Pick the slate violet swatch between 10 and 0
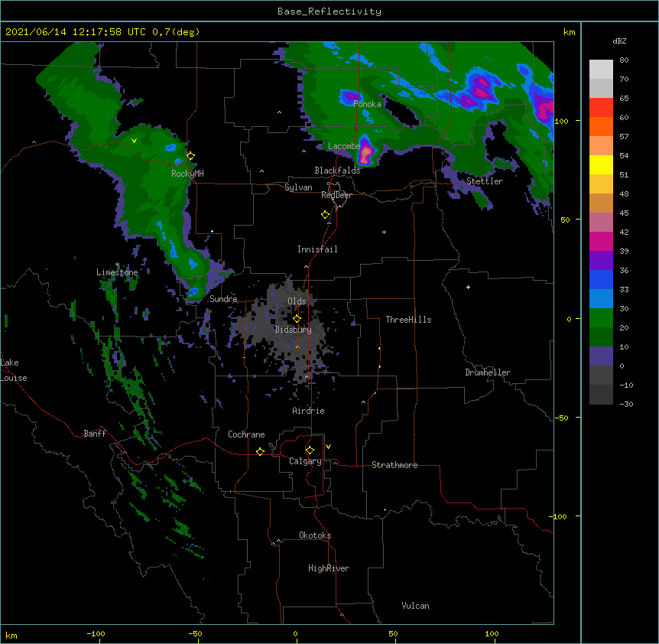 (601, 356)
